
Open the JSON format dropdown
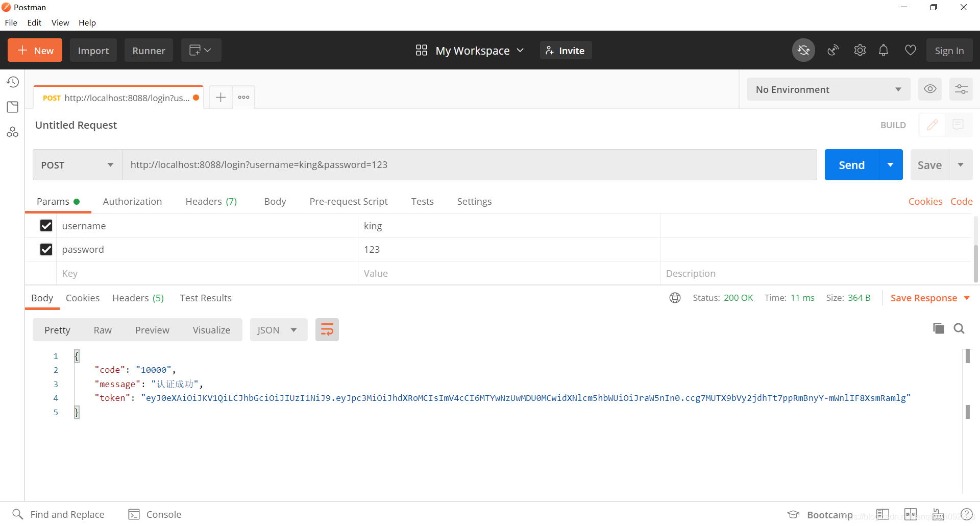pyautogui.click(x=278, y=330)
